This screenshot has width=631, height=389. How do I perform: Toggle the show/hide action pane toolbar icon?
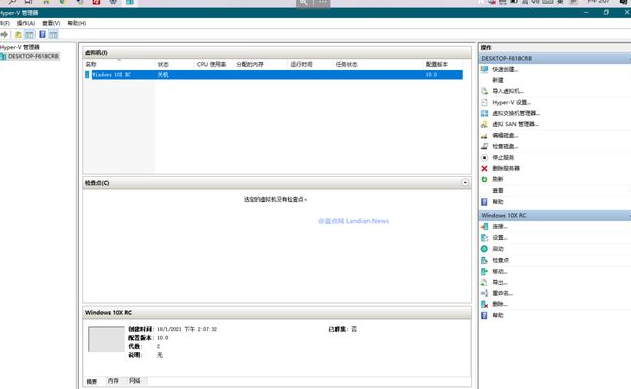[54, 35]
